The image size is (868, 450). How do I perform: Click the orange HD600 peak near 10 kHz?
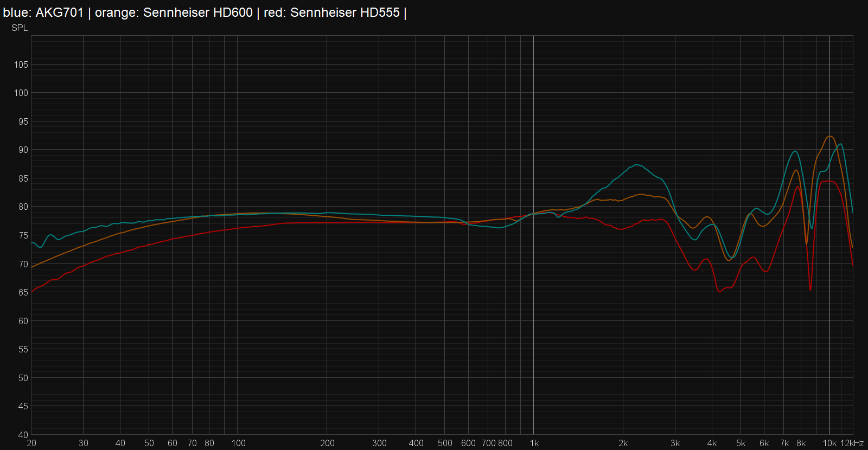(x=829, y=137)
